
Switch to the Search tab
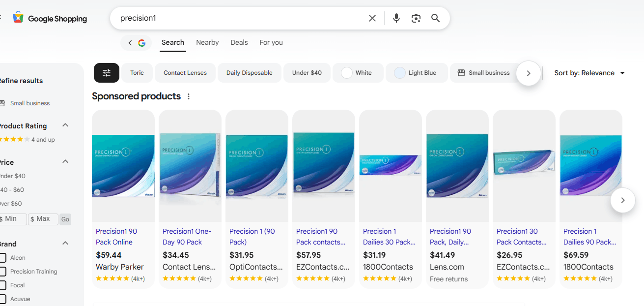point(173,43)
